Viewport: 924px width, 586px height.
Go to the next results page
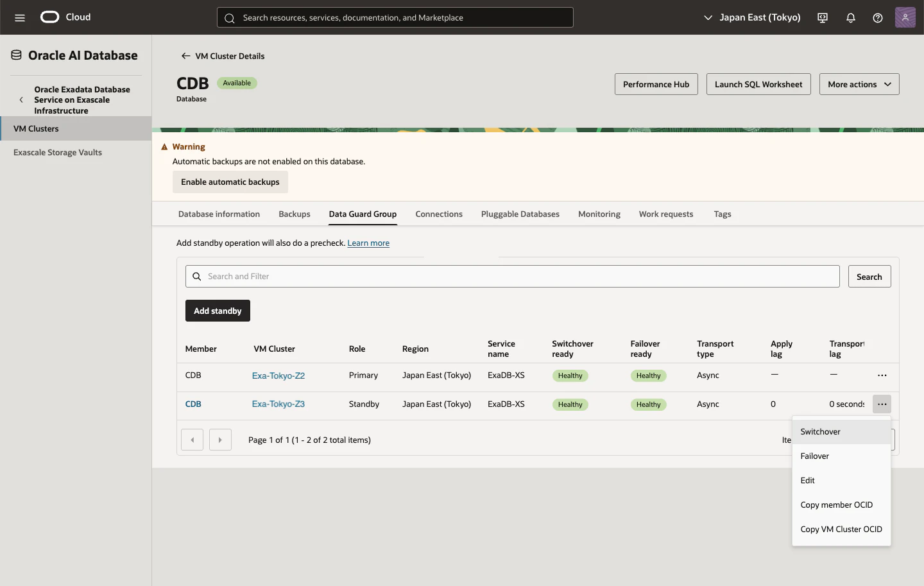coord(220,440)
